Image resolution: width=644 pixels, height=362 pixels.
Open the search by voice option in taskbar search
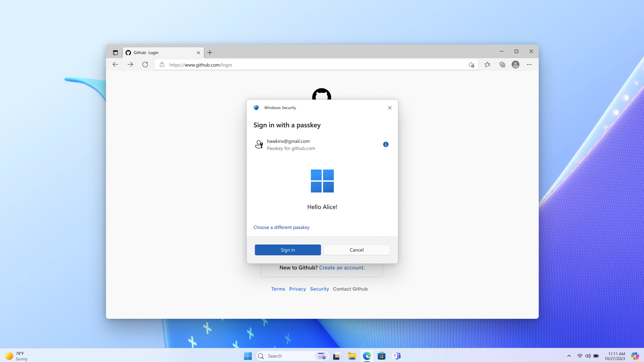tap(321, 356)
